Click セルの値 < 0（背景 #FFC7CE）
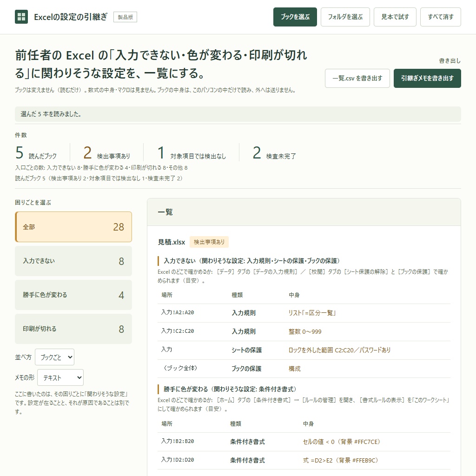The width and height of the screenshot is (476, 476). pyautogui.click(x=343, y=442)
